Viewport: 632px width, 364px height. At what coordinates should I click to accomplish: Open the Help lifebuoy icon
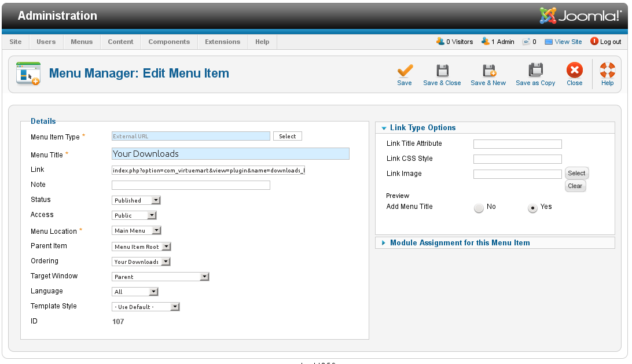click(x=607, y=71)
